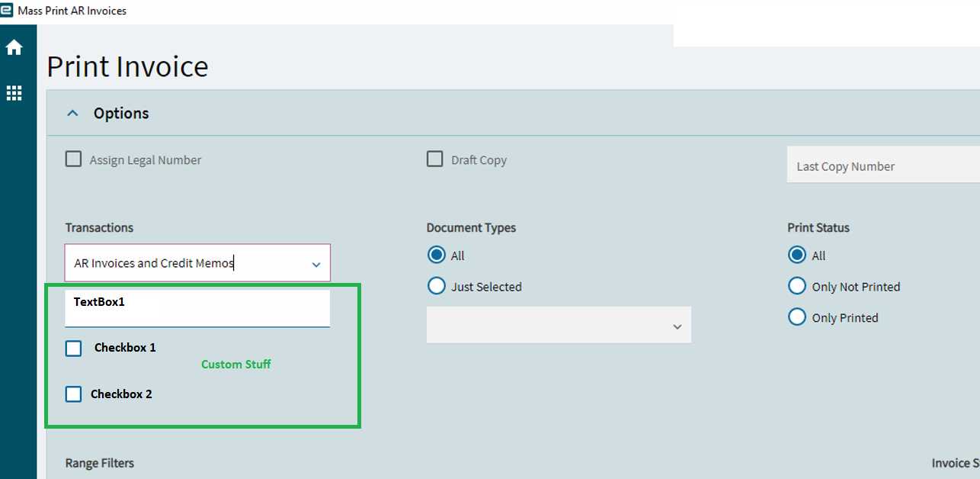Click the Range Filters section heading
The height and width of the screenshot is (479, 980).
click(x=101, y=463)
